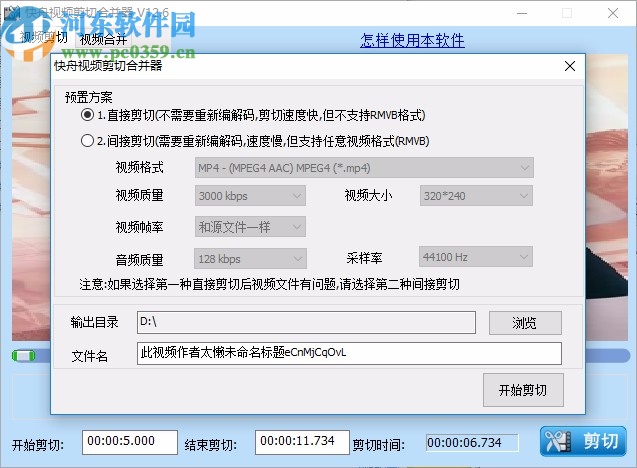Click the 注意 note text about indirect cutting

269,284
